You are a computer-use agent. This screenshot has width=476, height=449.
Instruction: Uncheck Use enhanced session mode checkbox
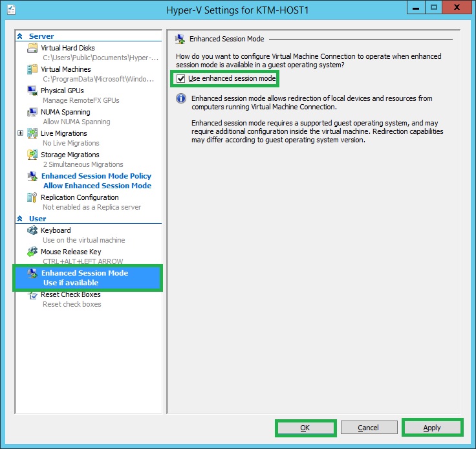pyautogui.click(x=180, y=79)
